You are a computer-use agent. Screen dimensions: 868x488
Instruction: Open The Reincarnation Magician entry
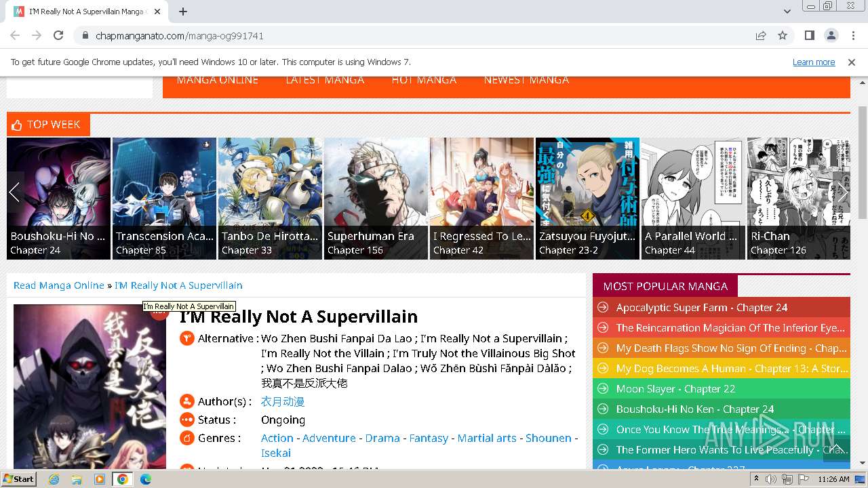click(730, 328)
